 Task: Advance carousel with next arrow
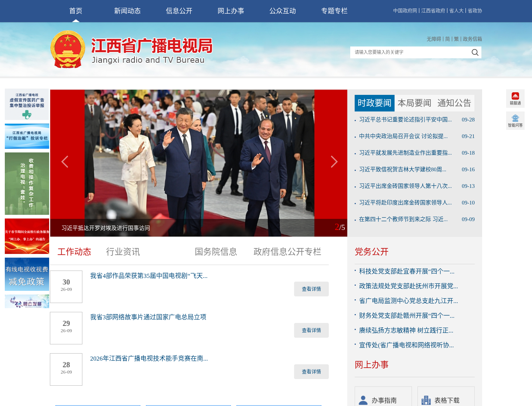coord(334,162)
